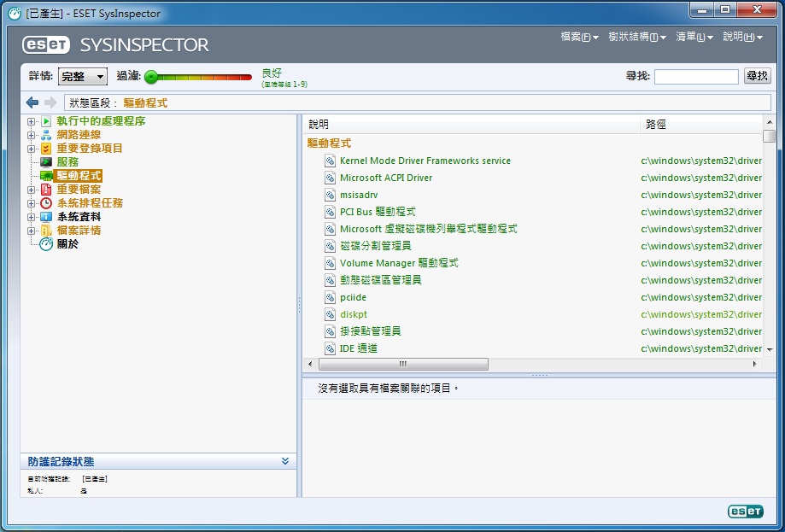Click the blue system information icon
The image size is (785, 532).
(46, 217)
